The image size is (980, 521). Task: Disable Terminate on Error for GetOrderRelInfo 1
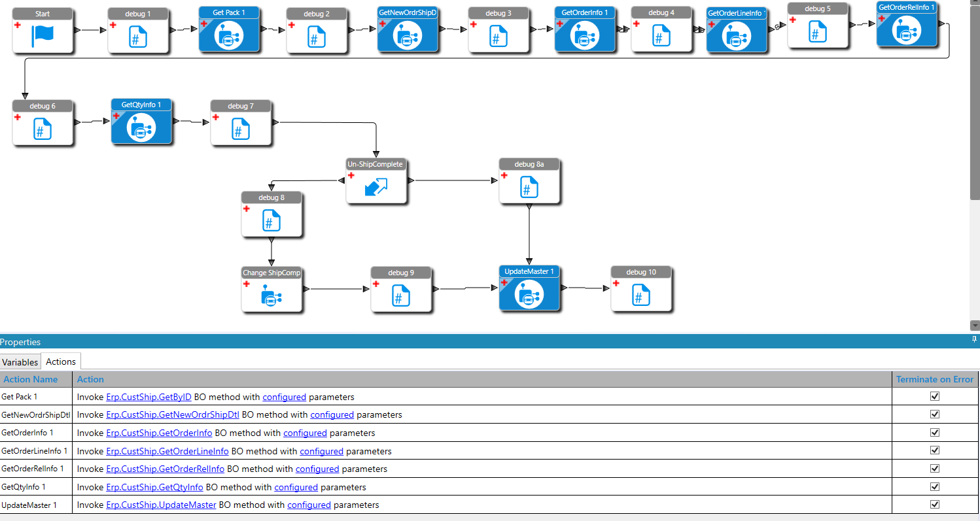pyautogui.click(x=934, y=469)
